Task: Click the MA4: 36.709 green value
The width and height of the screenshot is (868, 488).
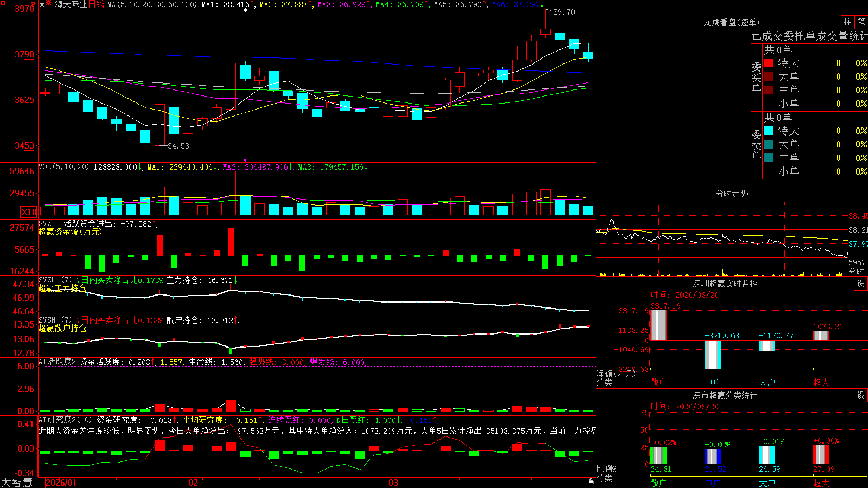Action: [400, 4]
